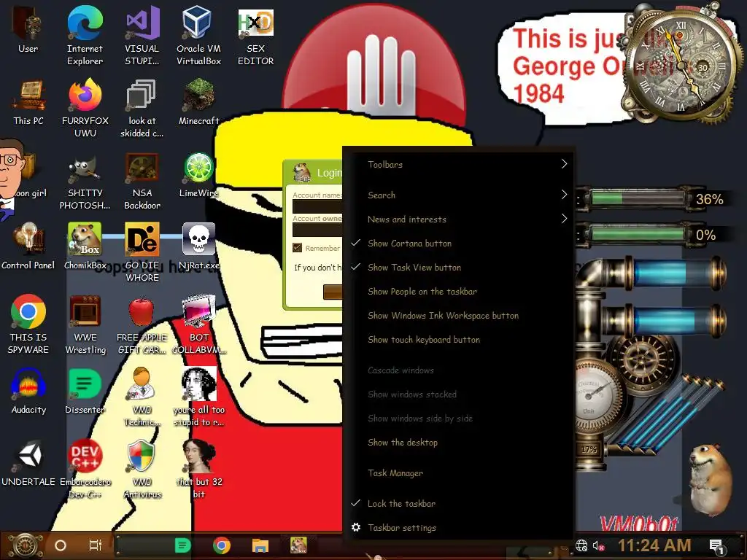This screenshot has width=747, height=560.
Task: Click the Task View taskbar button
Action: click(96, 545)
